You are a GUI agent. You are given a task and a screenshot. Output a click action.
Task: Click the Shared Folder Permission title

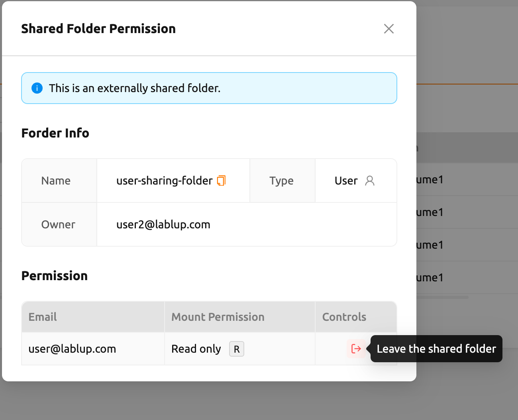[98, 29]
